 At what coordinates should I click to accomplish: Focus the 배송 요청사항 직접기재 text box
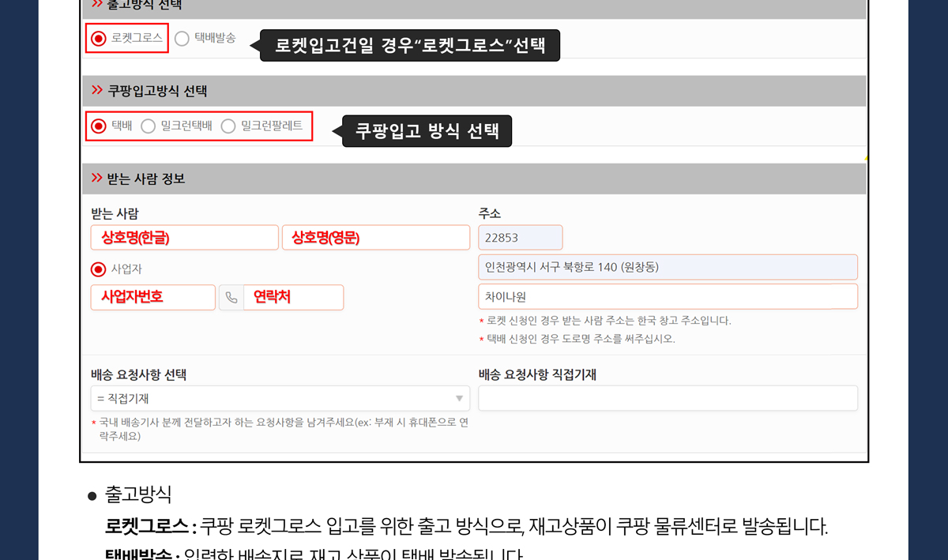point(668,399)
